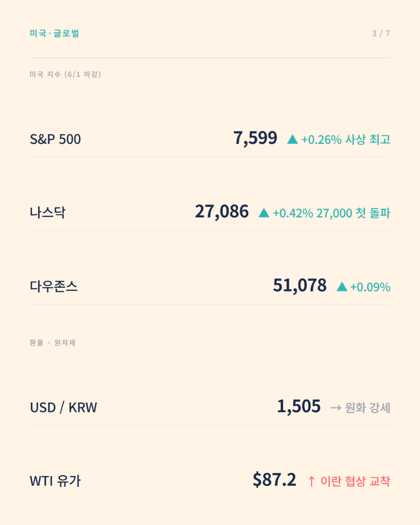The height and width of the screenshot is (525, 420).
Task: Open the S&P 500 row label
Action: pos(55,140)
